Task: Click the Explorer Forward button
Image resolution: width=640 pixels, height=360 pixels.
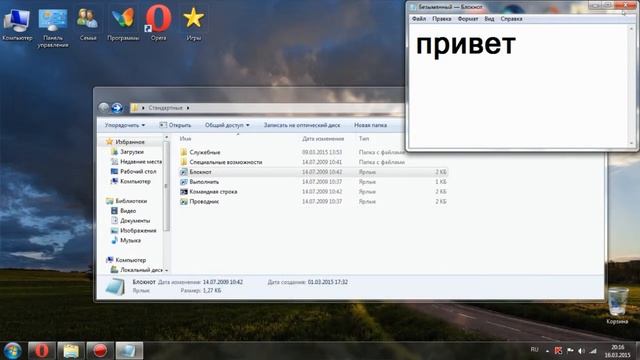Action: [x=117, y=108]
